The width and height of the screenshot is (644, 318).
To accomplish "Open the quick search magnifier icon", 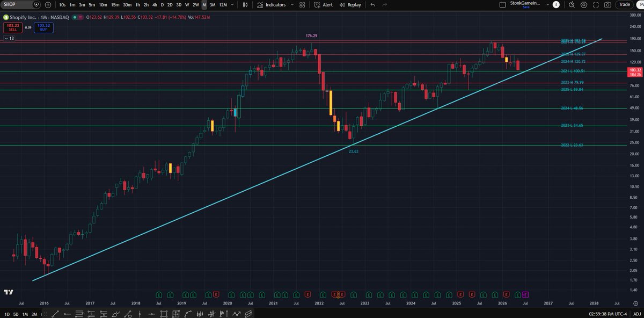I will [572, 4].
